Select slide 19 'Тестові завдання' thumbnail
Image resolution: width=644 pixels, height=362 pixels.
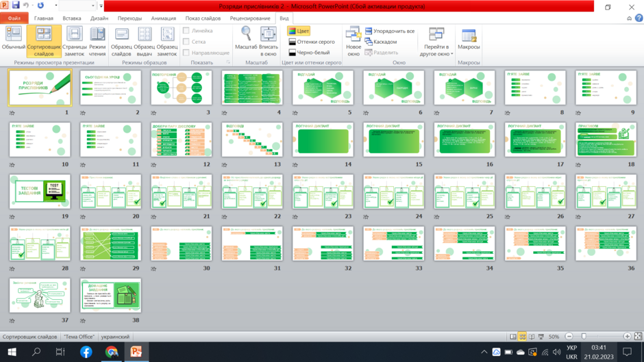click(40, 192)
